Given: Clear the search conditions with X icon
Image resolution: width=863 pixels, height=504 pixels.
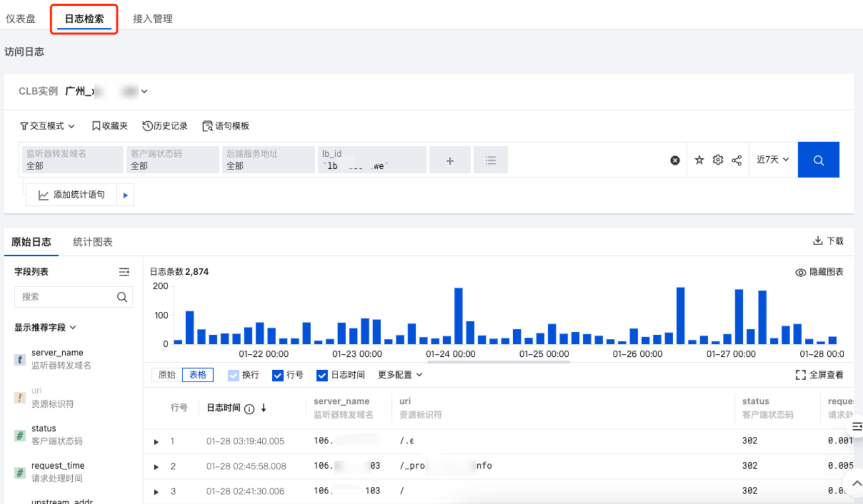Looking at the screenshot, I should (x=675, y=160).
